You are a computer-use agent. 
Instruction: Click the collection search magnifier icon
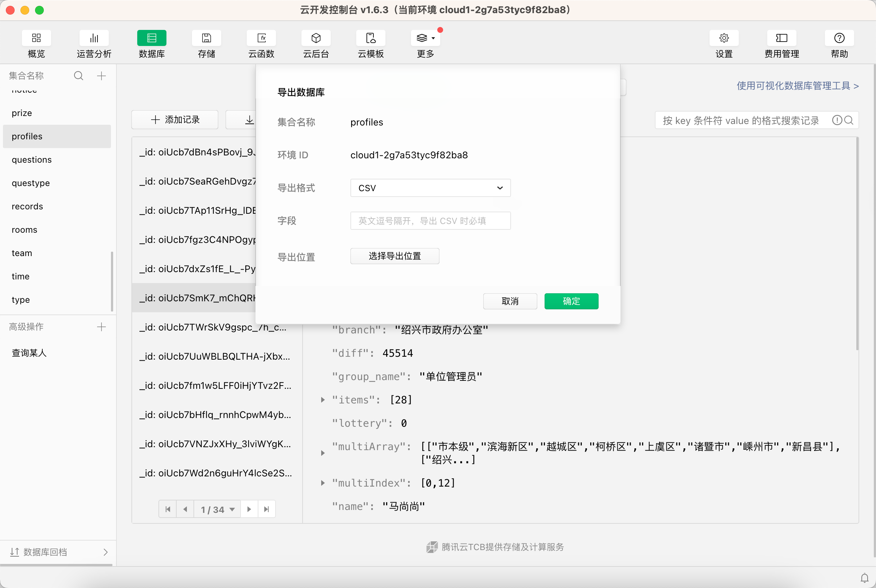tap(78, 76)
